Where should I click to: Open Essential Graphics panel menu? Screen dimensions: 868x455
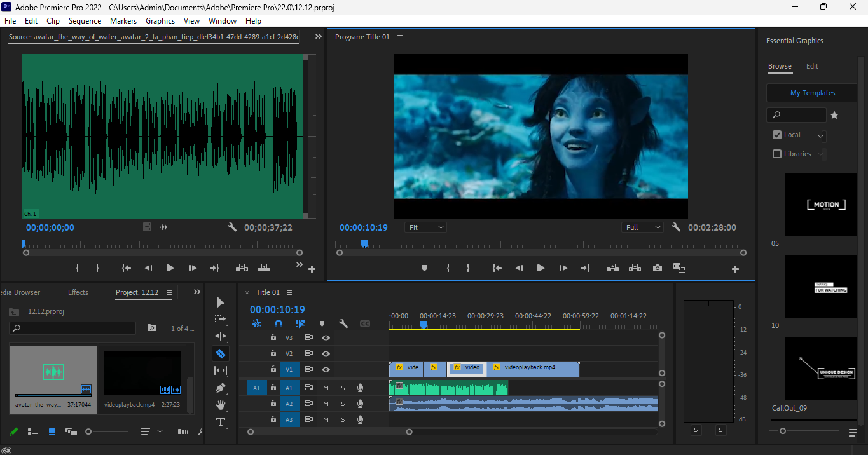coord(834,41)
